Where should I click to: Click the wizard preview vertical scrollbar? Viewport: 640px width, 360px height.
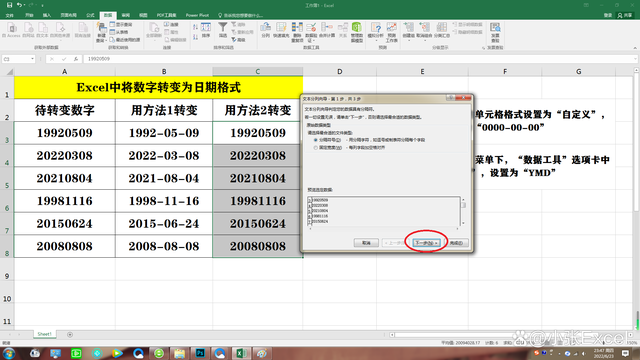pyautogui.click(x=463, y=211)
